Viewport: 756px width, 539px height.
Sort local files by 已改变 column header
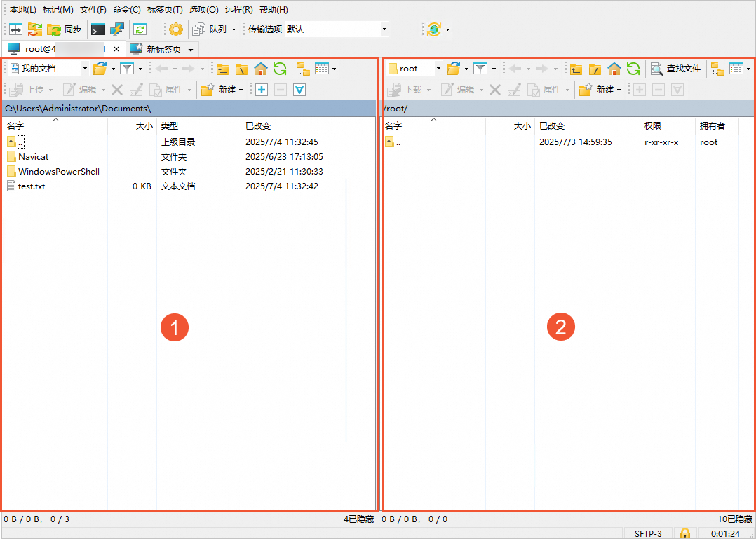(258, 126)
